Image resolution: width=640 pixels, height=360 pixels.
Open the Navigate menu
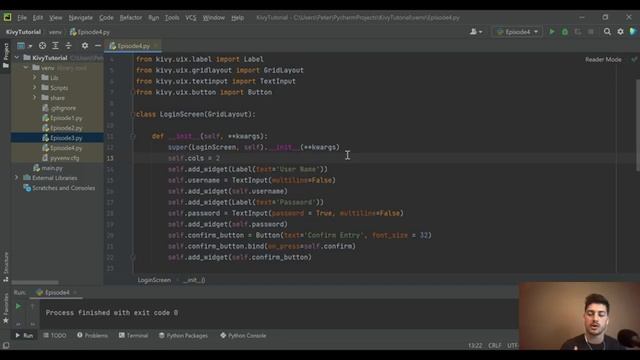coord(80,18)
